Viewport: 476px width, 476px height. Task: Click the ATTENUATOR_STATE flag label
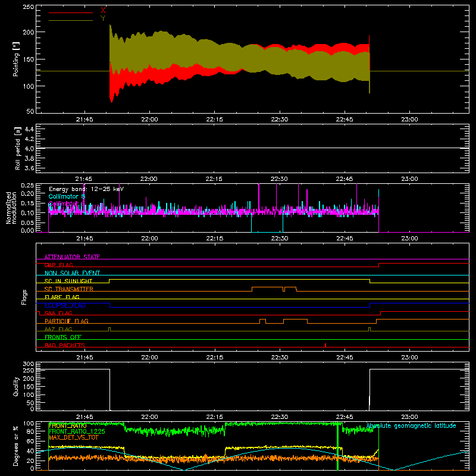[72, 257]
